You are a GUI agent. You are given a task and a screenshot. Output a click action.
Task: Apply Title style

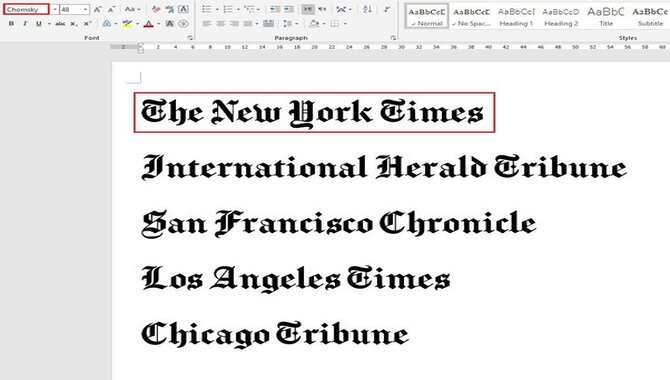[x=605, y=17]
